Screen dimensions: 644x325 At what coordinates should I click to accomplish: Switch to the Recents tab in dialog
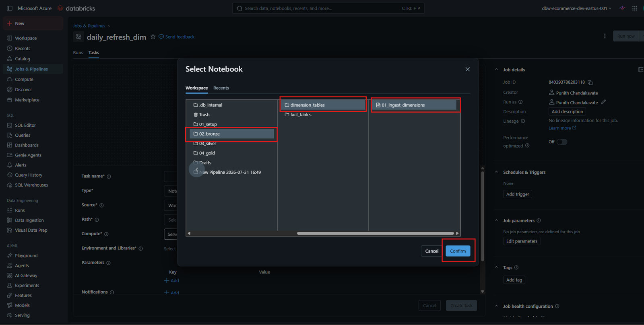point(221,88)
